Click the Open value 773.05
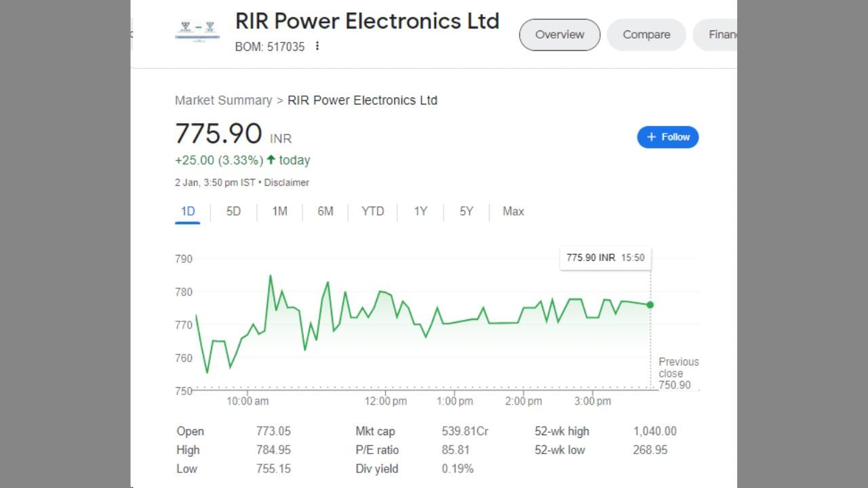The image size is (868, 488). tap(273, 431)
